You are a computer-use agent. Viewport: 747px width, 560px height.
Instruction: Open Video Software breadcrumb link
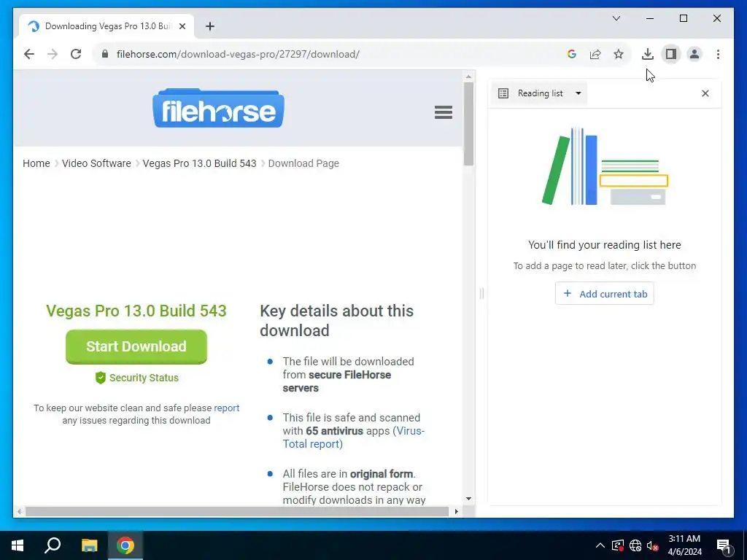96,163
